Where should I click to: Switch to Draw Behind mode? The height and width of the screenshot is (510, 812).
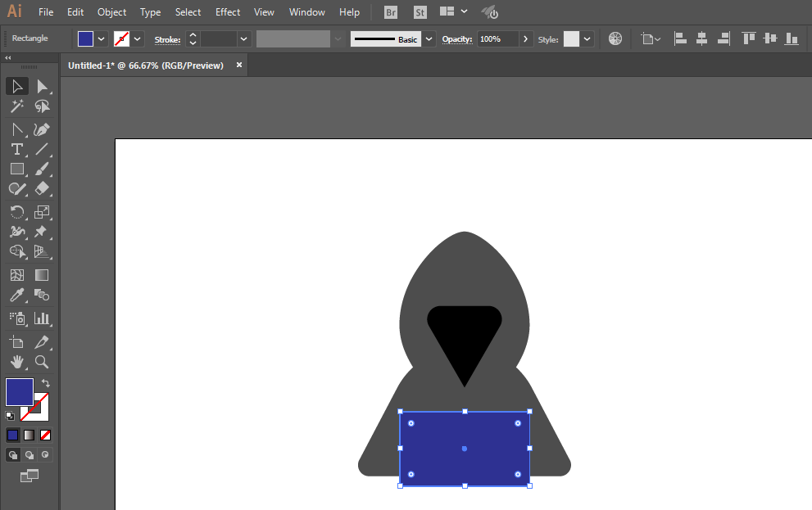click(x=29, y=454)
